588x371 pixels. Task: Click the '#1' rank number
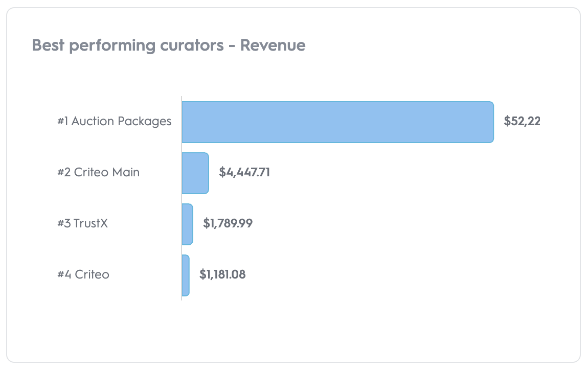pos(63,122)
